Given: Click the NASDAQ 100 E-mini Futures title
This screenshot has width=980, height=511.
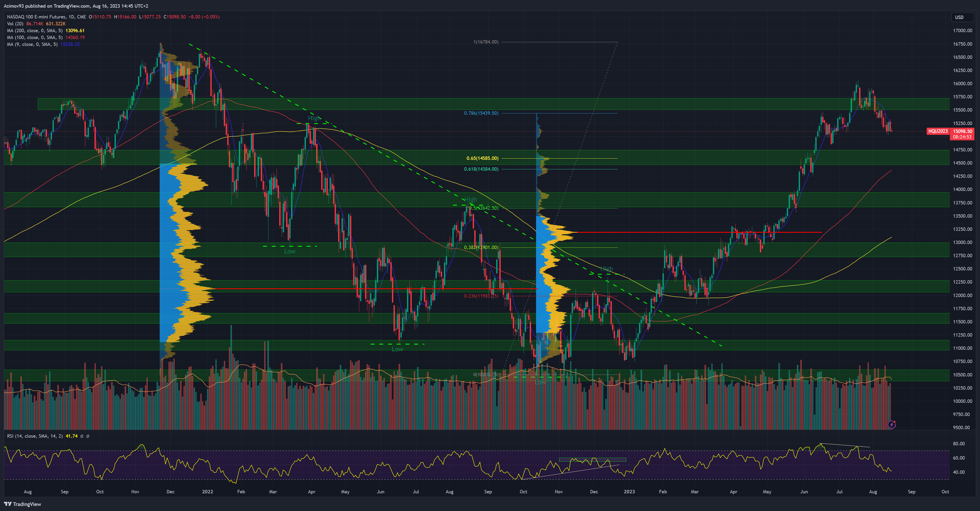Looking at the screenshot, I should tap(46, 17).
